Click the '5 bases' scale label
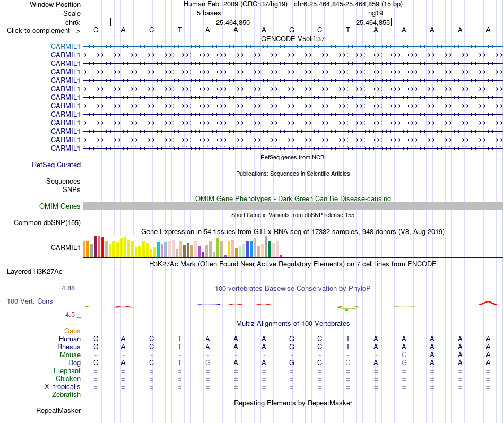Viewport: 504px width, 423px height. pos(208,13)
